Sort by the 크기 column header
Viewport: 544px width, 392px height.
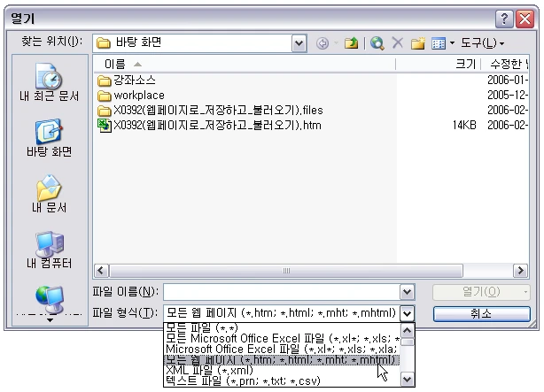coord(439,64)
